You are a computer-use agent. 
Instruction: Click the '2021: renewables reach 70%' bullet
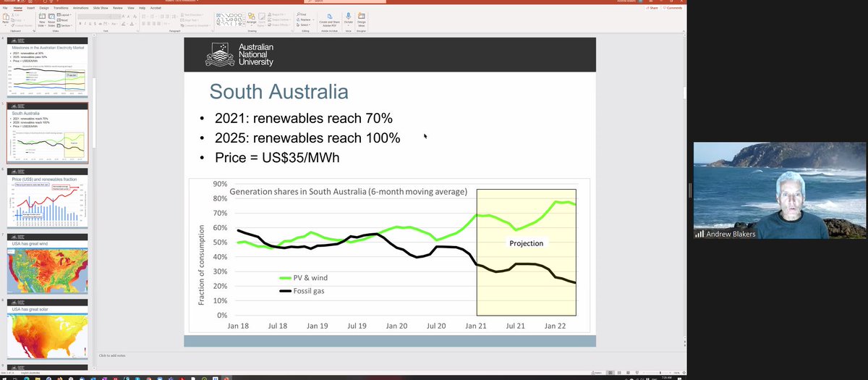click(304, 119)
